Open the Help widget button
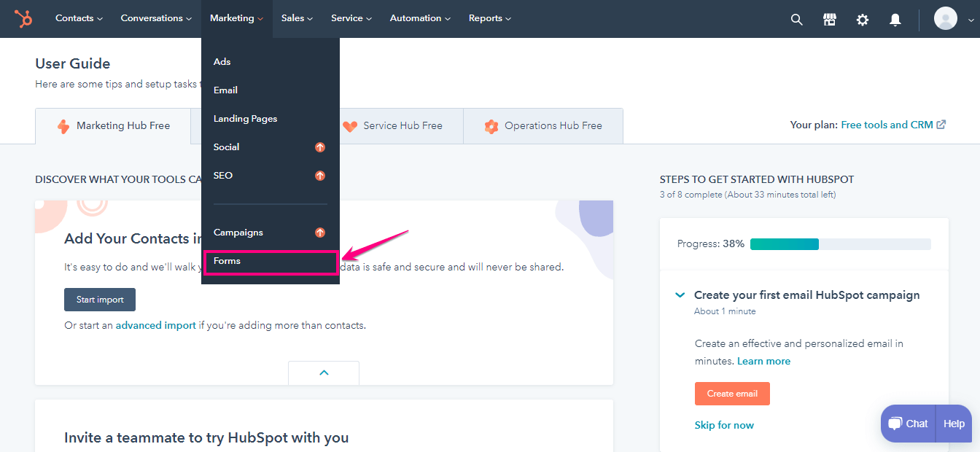 pos(954,424)
